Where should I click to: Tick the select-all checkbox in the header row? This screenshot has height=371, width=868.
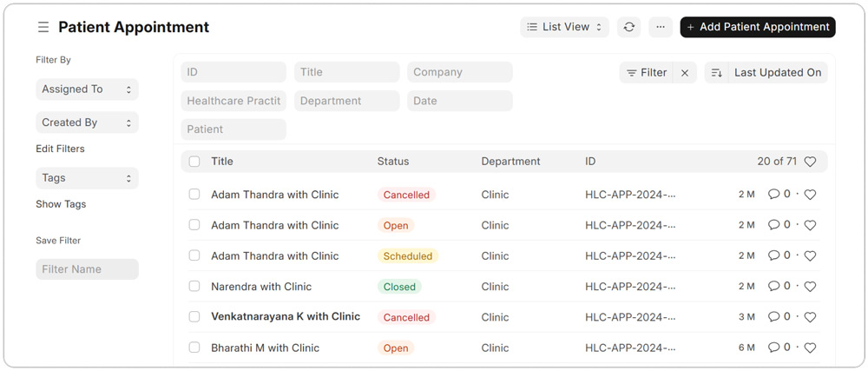194,162
